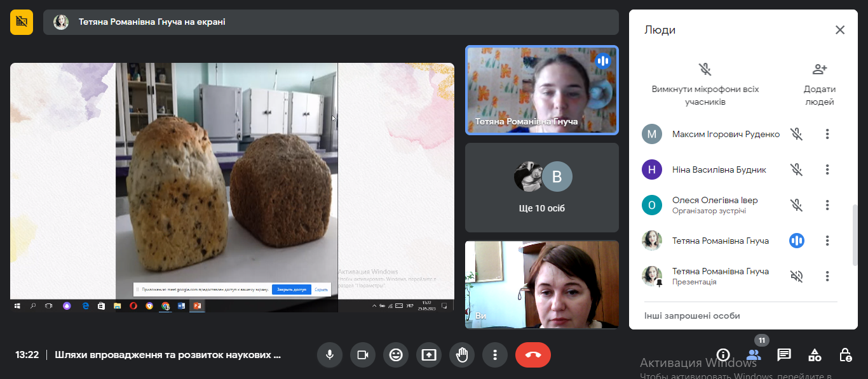Click the 13:22 time in the bottom bar
Viewport: 868px width, 379px height.
coord(27,355)
